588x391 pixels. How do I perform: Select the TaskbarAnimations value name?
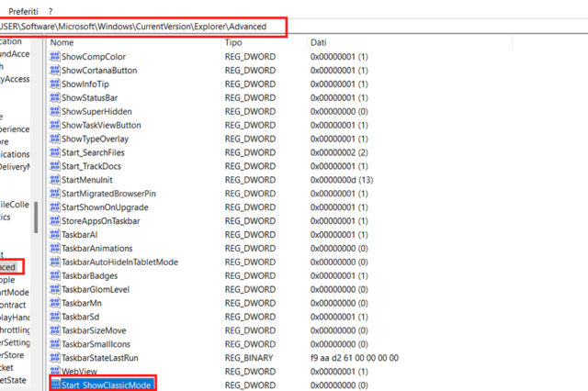coord(97,248)
